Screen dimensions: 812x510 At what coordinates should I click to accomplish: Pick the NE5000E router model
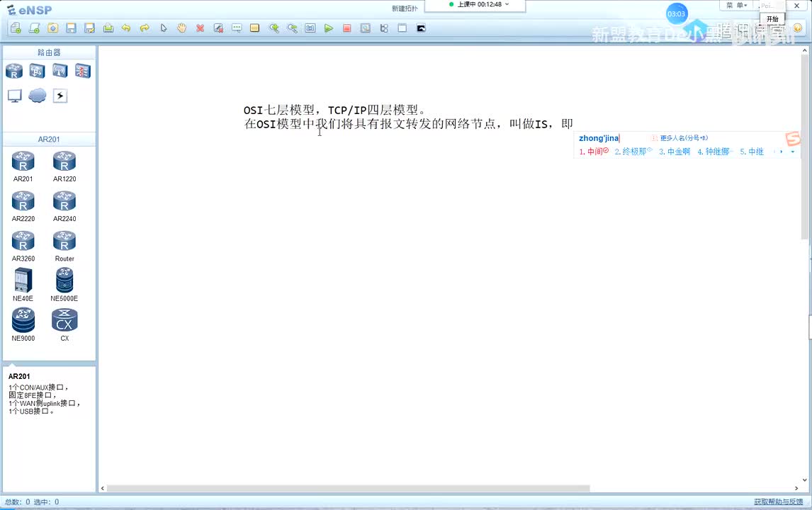pyautogui.click(x=64, y=285)
